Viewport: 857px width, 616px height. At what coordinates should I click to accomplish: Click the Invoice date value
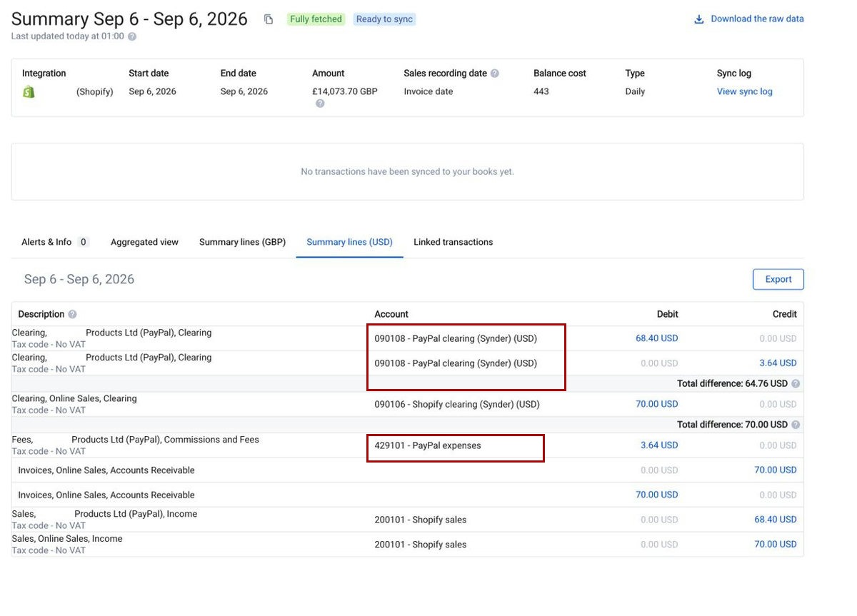[x=428, y=91]
